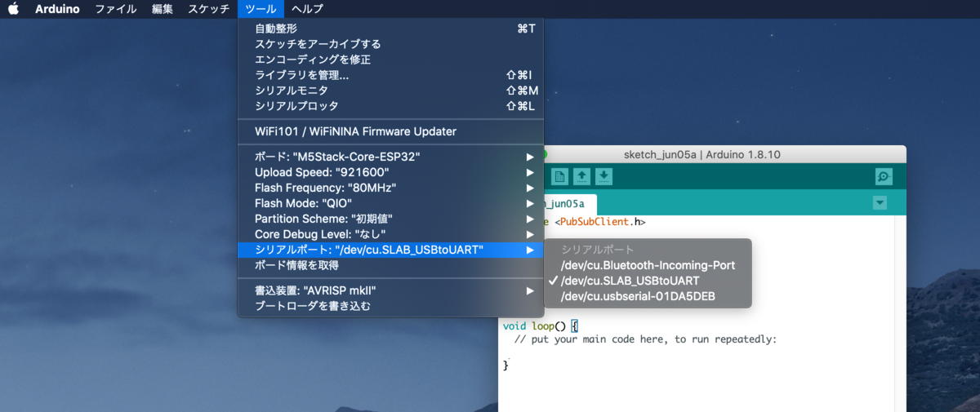Open ライブラリを管理... entry

[x=390, y=75]
